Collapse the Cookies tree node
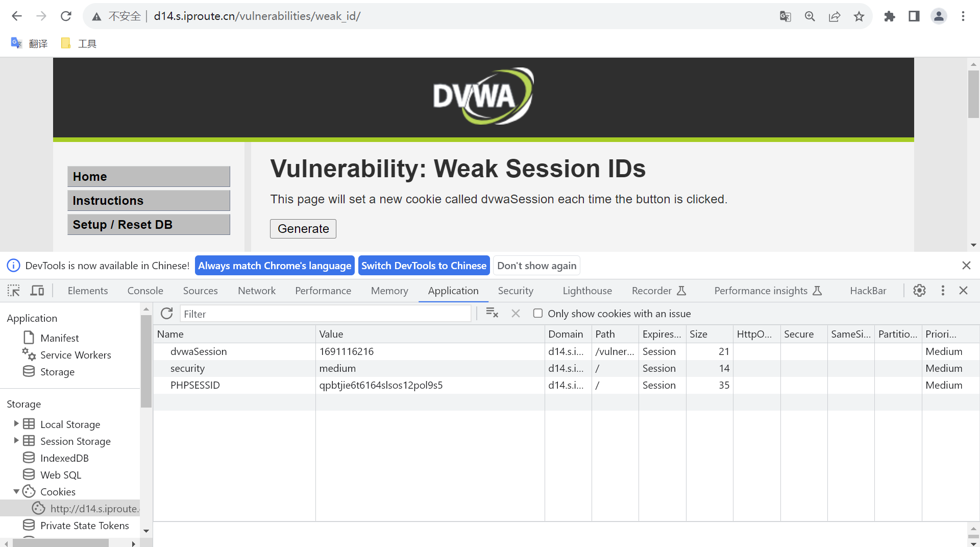The image size is (980, 547). point(16,491)
